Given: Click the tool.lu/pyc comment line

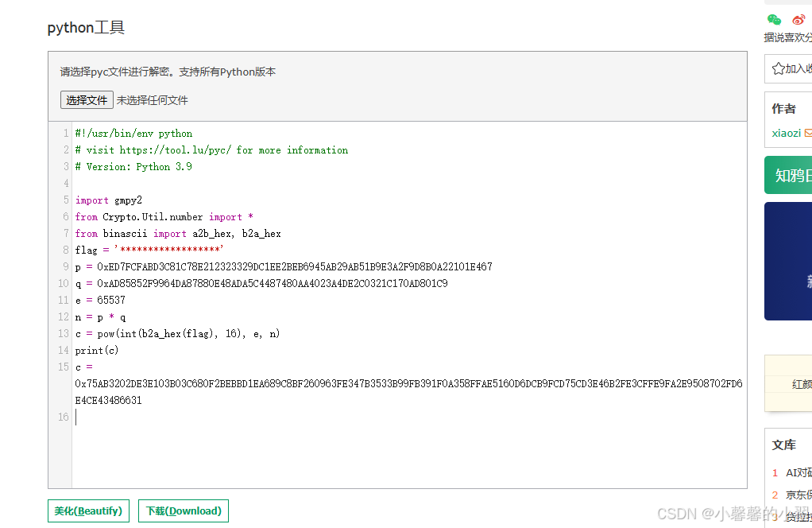Looking at the screenshot, I should click(211, 149).
